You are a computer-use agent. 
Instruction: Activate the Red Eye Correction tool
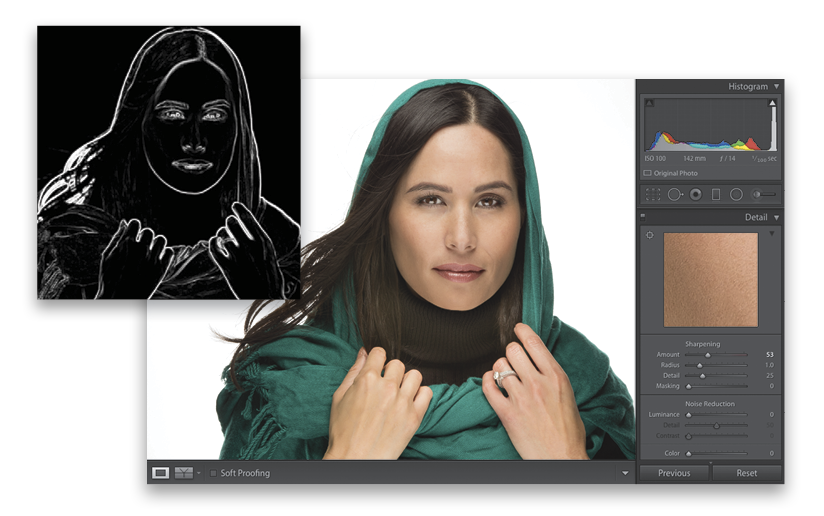(x=695, y=194)
